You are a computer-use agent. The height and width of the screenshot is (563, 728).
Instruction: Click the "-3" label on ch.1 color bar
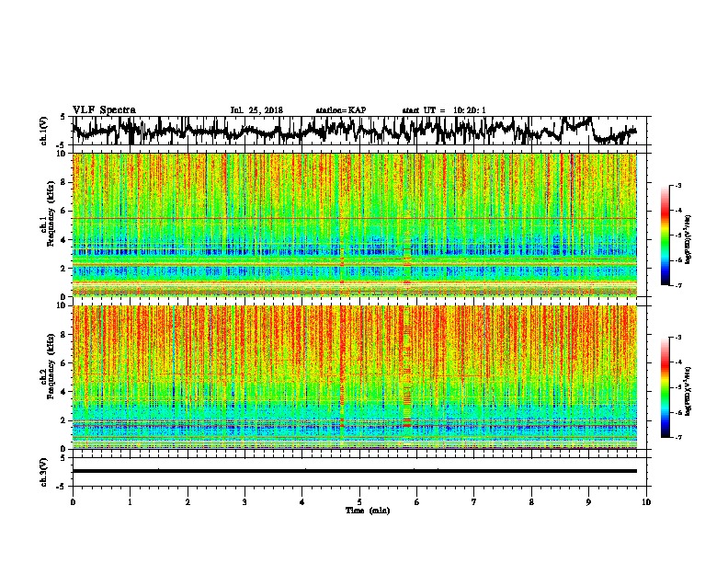tap(678, 186)
